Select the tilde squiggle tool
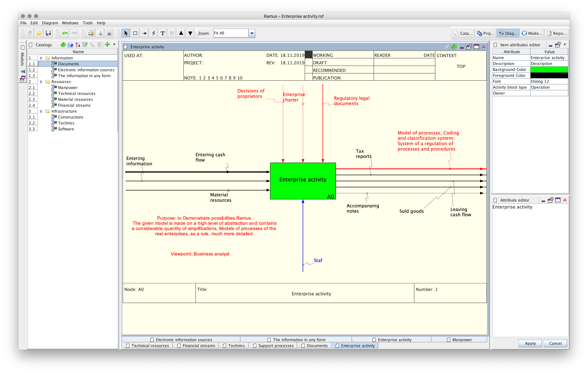Screen dimensions: 588x374 tap(154, 33)
